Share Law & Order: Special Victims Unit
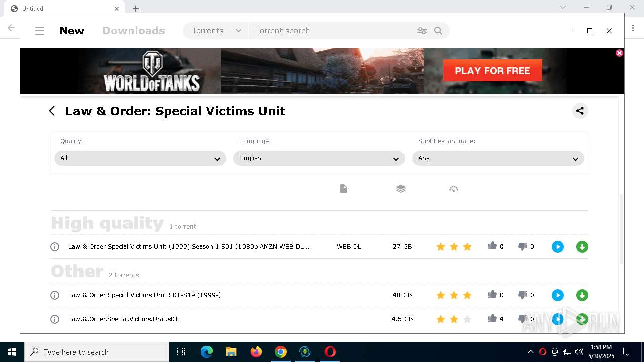Image resolution: width=644 pixels, height=362 pixels. tap(580, 111)
